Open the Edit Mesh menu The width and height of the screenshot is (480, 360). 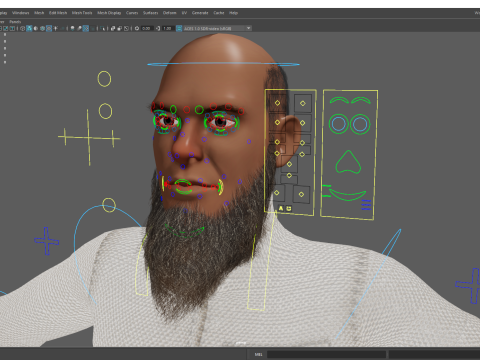(58, 13)
